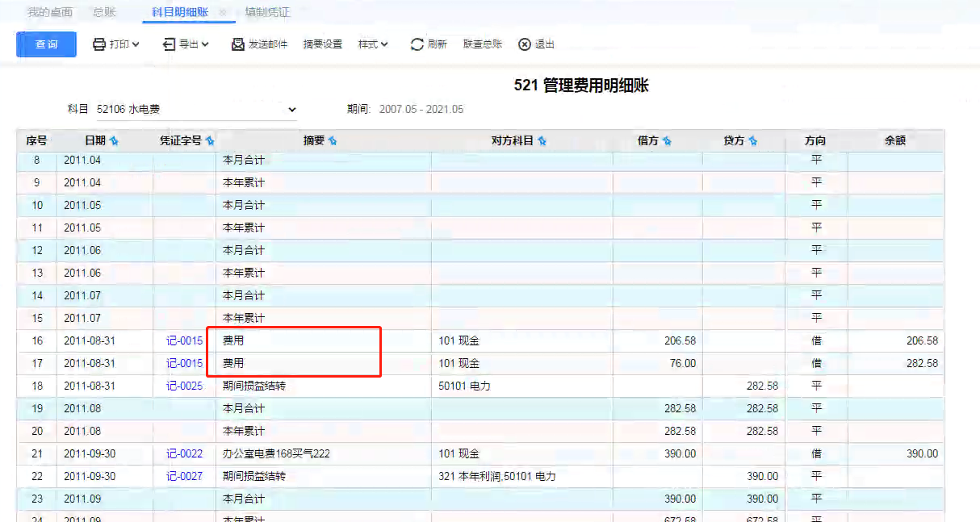Switch to the 我的桌面 tab

pyautogui.click(x=50, y=12)
